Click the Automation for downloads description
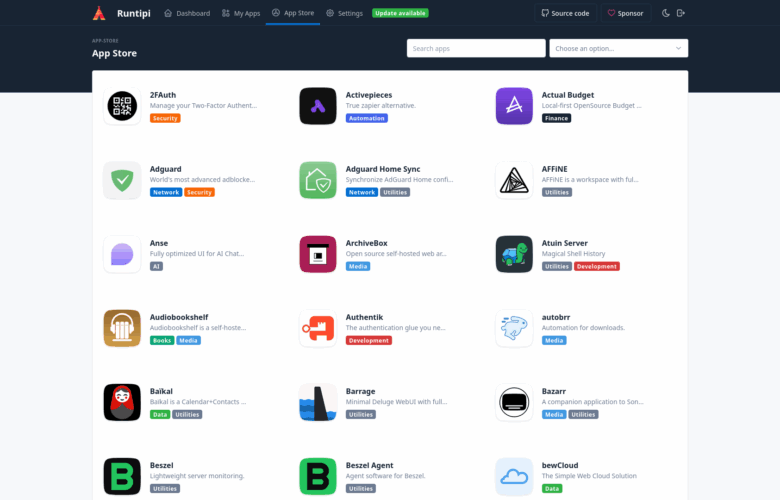The width and height of the screenshot is (780, 500). [x=583, y=328]
